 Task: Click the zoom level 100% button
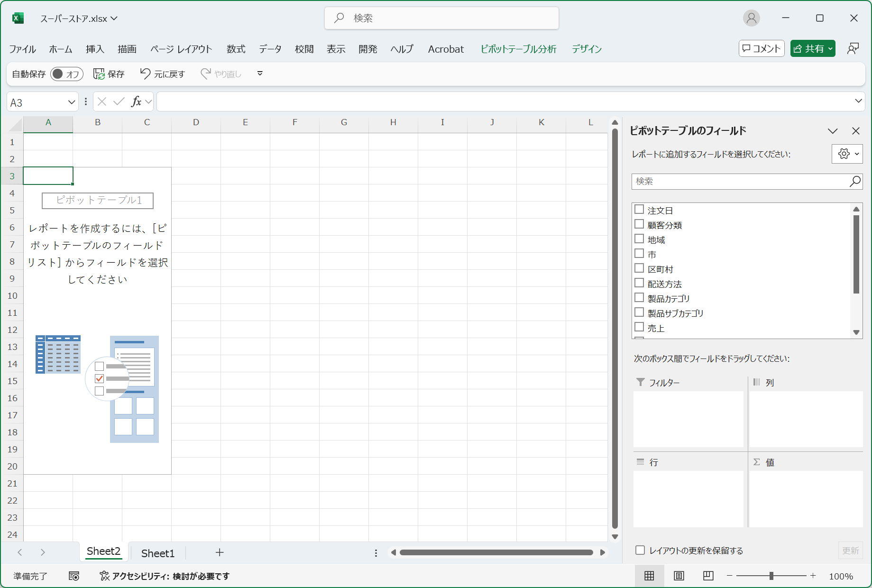pos(841,576)
